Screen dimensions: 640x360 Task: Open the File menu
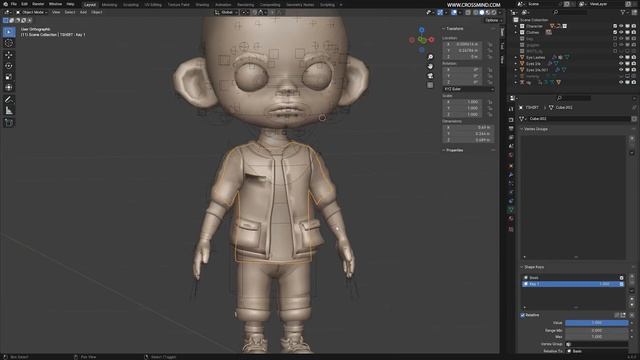pyautogui.click(x=14, y=4)
